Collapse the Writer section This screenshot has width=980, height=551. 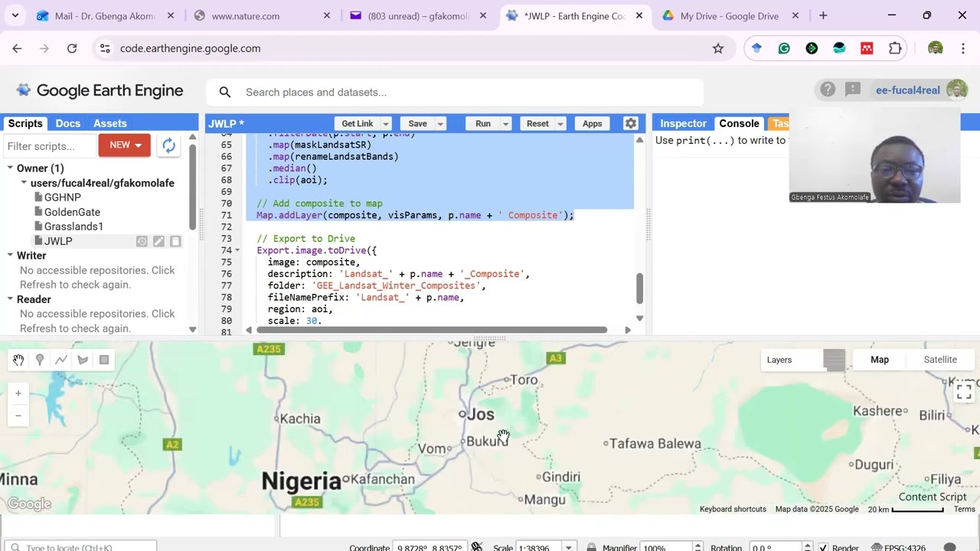[x=10, y=256]
